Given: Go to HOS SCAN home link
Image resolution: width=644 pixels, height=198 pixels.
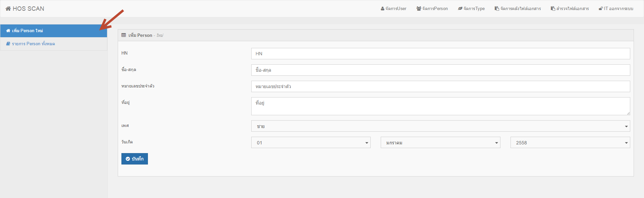Looking at the screenshot, I should tap(28, 9).
